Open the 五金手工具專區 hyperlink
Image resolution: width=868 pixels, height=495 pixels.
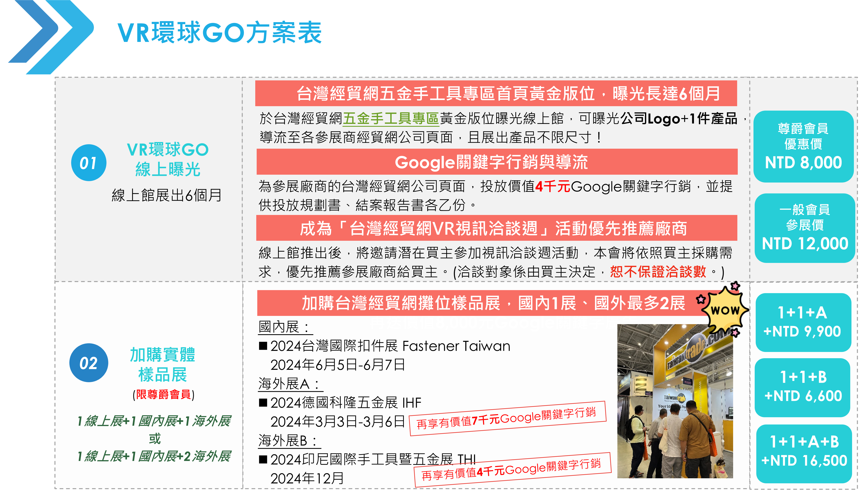(391, 119)
